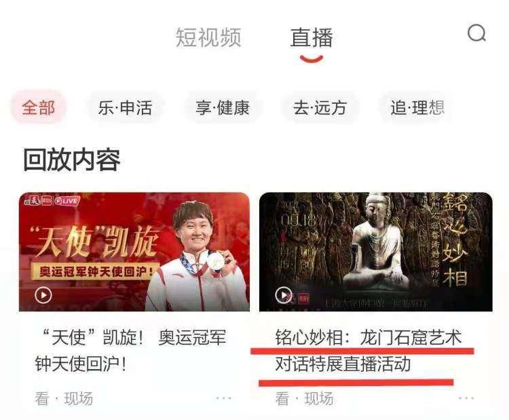The image size is (509, 420).
Task: Open more options for 铭心妙相 card
Action: click(466, 398)
